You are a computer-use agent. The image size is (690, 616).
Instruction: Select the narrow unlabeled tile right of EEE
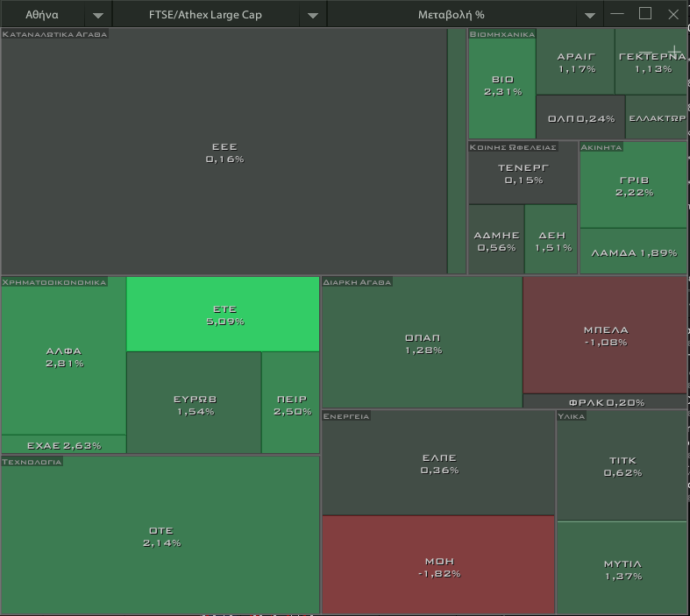click(457, 152)
